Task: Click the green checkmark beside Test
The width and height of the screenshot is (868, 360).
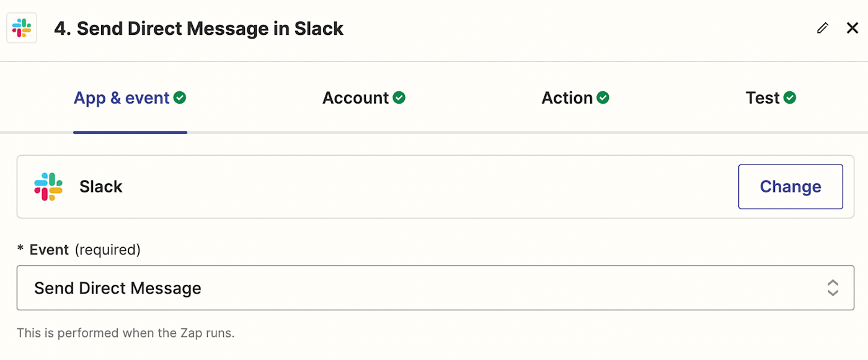Action: (790, 98)
